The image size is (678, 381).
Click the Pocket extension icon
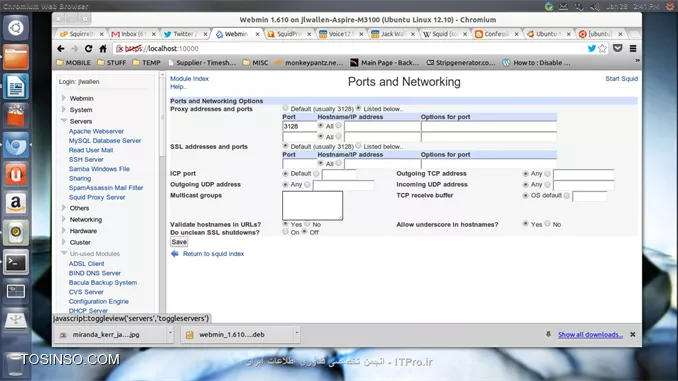pyautogui.click(x=617, y=48)
